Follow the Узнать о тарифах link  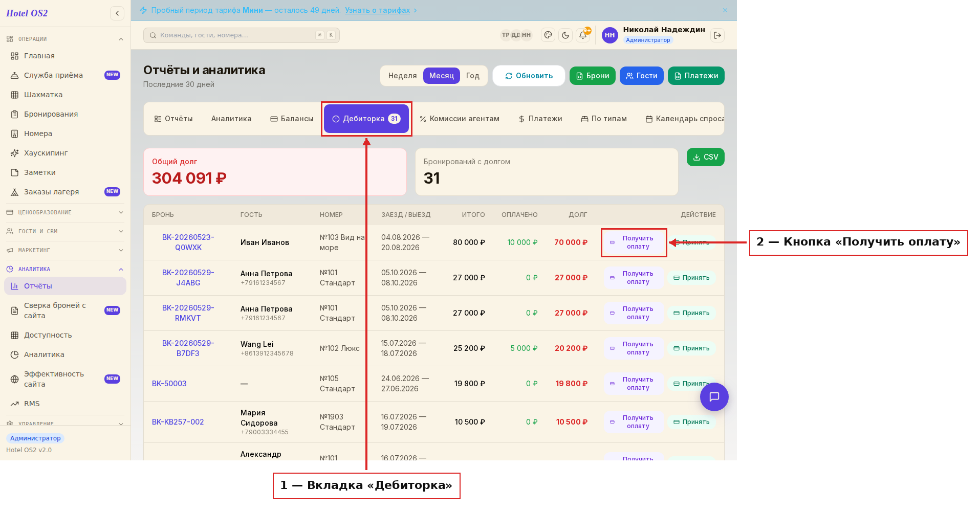(x=377, y=10)
